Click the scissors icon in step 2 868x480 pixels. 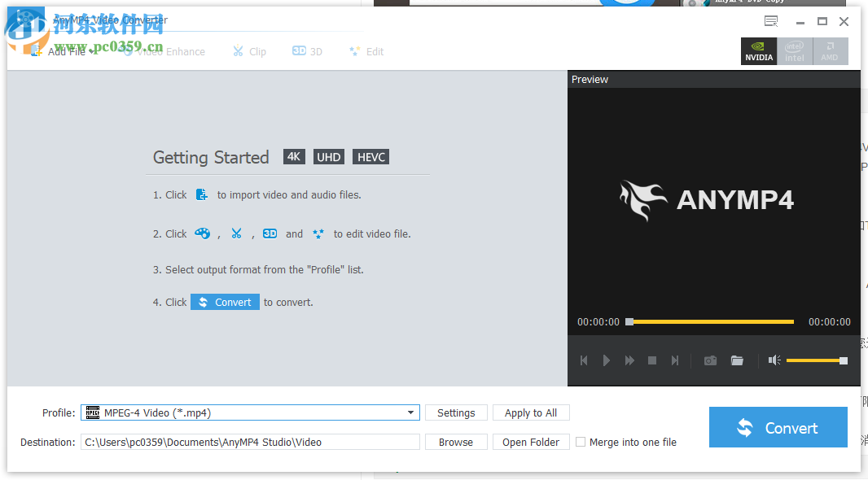click(236, 233)
